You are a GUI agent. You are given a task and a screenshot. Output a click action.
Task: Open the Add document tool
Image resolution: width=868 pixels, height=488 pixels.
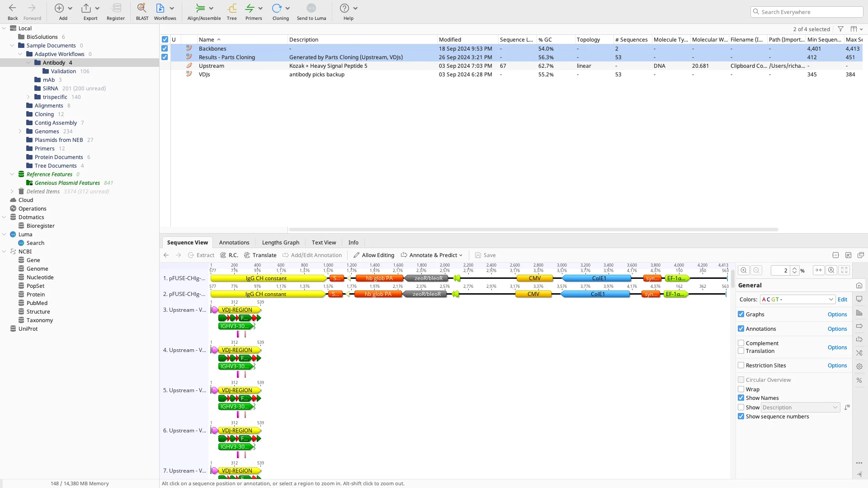(x=59, y=8)
